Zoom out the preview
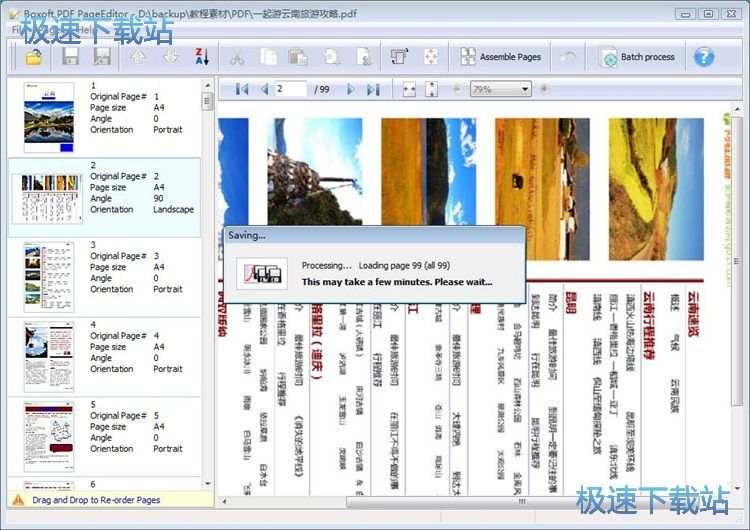This screenshot has height=530, width=750. click(457, 89)
